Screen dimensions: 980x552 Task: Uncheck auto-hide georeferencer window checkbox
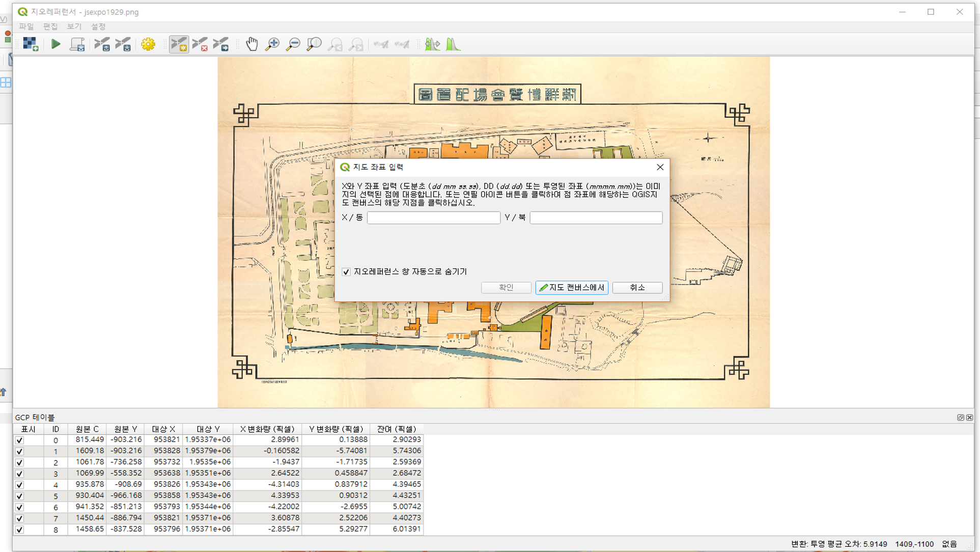tap(346, 272)
